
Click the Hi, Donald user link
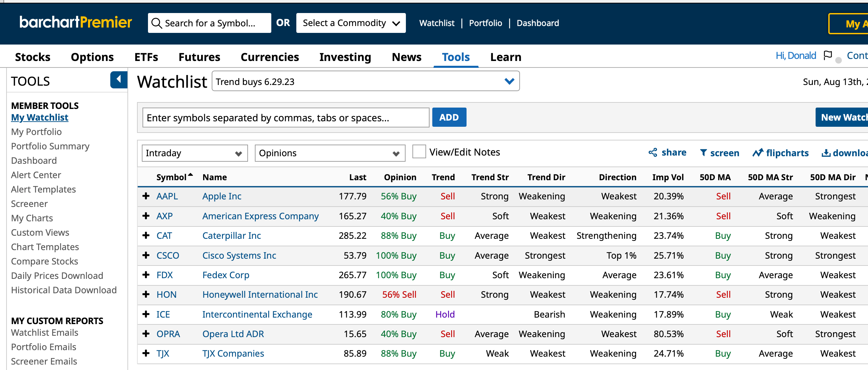(796, 56)
